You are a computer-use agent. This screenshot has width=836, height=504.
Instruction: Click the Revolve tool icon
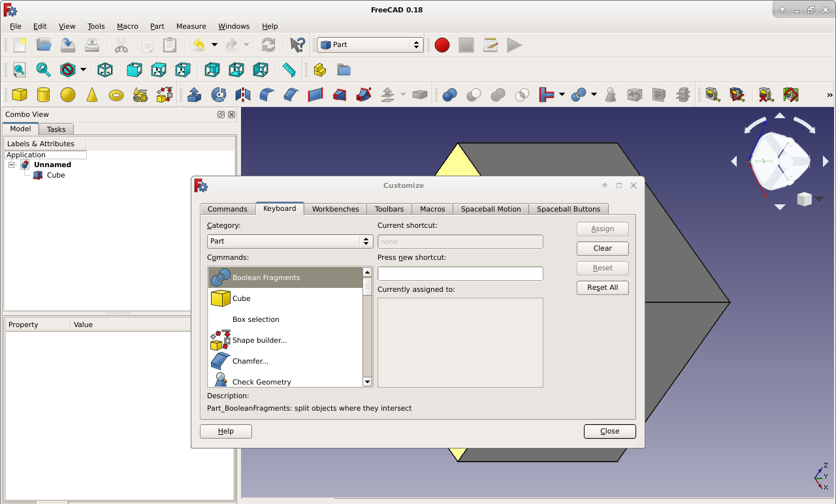(219, 95)
